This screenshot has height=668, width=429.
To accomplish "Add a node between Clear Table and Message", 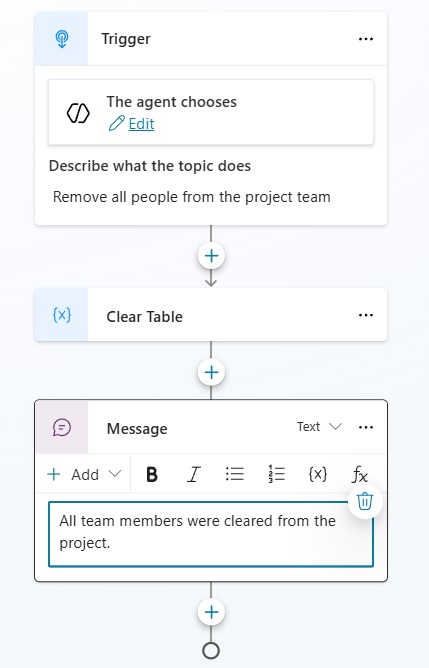I will [x=211, y=372].
